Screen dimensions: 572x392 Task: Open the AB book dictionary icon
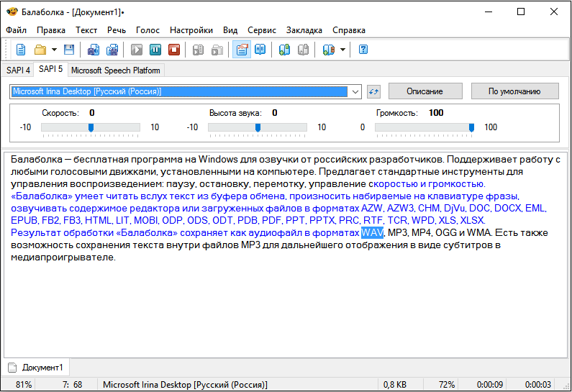tap(260, 50)
